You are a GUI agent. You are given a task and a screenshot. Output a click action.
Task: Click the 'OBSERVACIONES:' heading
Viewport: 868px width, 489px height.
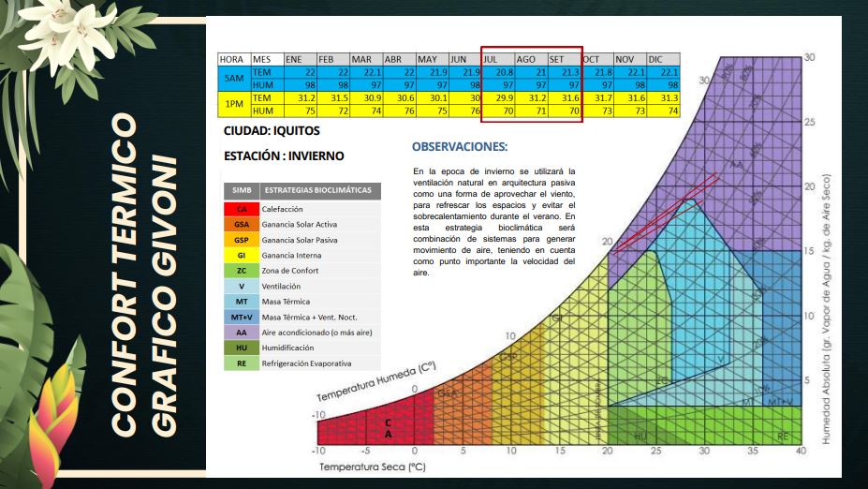pyautogui.click(x=460, y=147)
